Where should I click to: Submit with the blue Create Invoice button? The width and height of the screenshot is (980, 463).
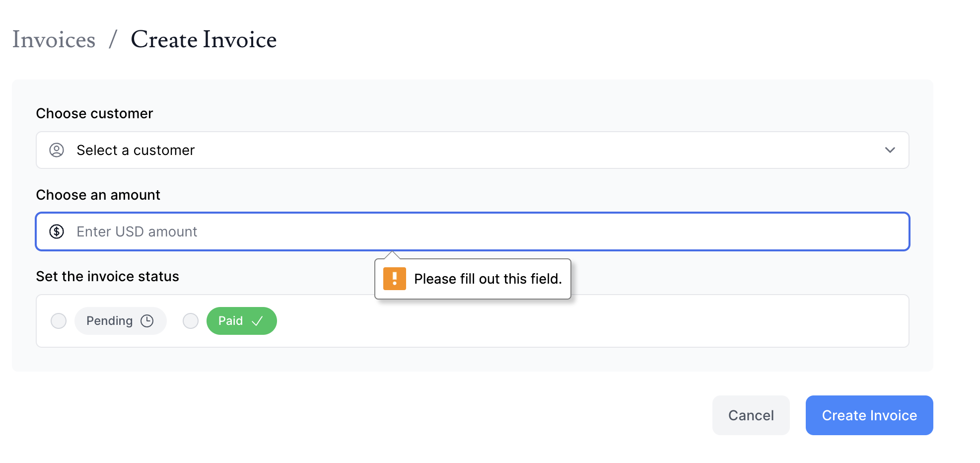tap(869, 415)
